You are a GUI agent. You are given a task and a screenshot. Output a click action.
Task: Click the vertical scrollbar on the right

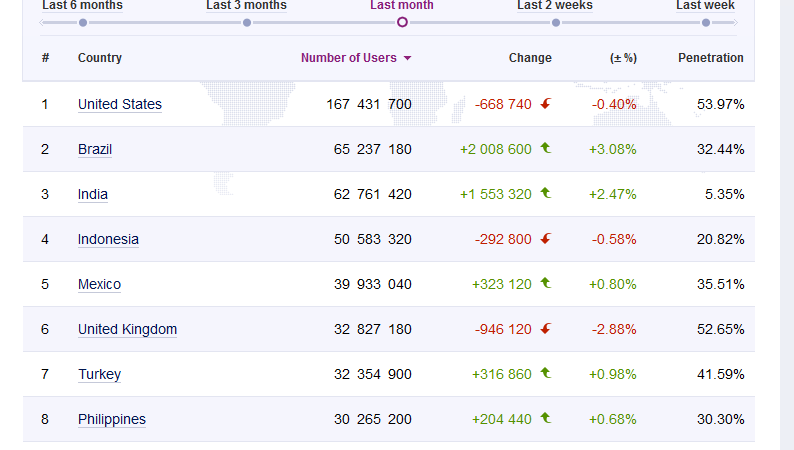click(x=787, y=225)
